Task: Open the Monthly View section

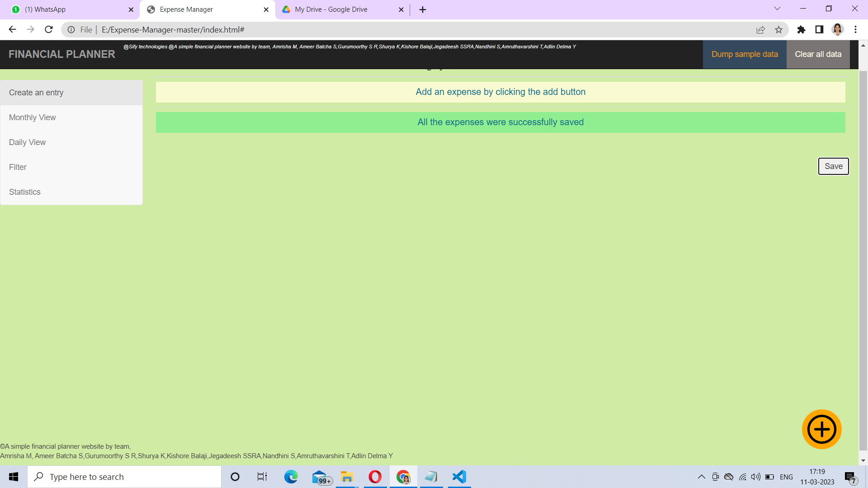Action: (33, 117)
